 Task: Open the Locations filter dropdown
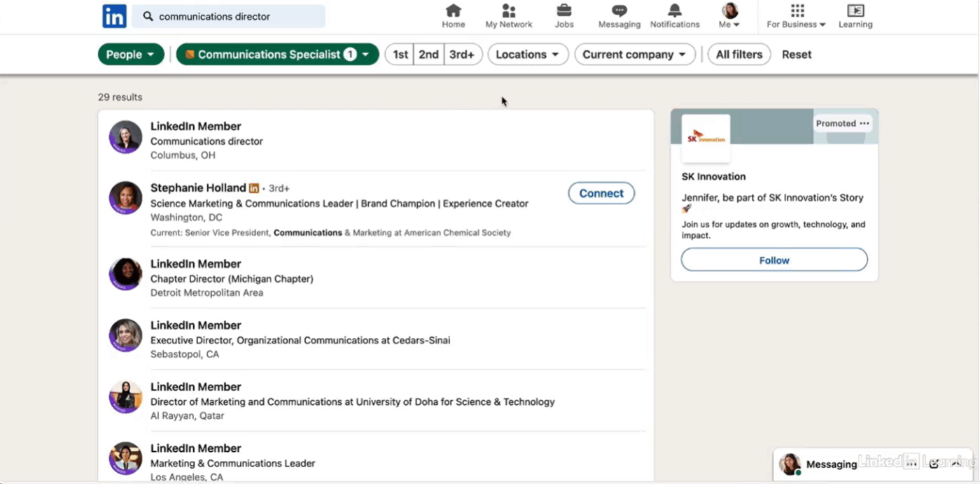click(528, 54)
